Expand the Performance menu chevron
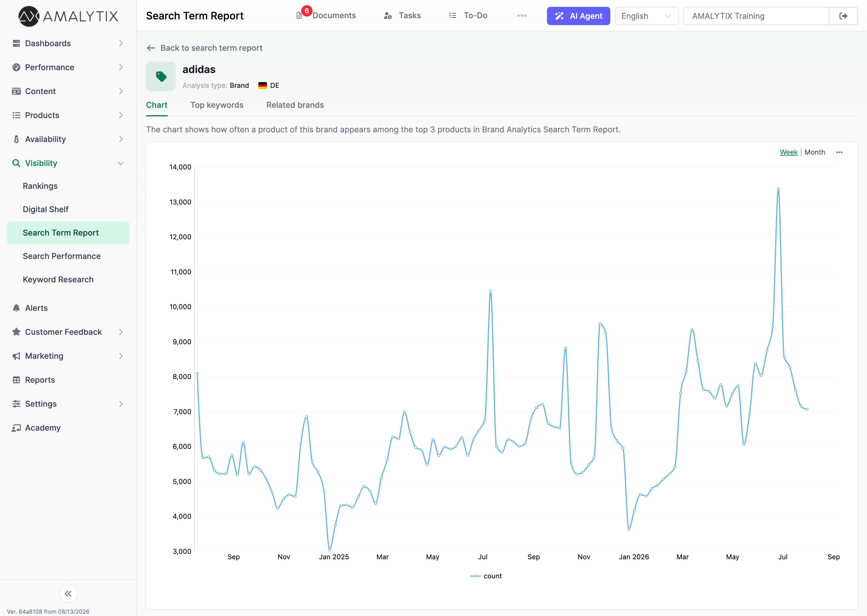 [x=121, y=67]
